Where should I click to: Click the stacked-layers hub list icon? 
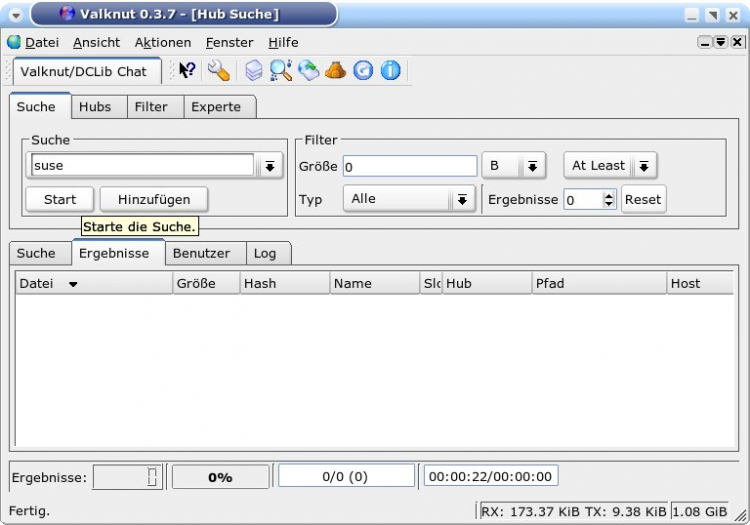254,71
